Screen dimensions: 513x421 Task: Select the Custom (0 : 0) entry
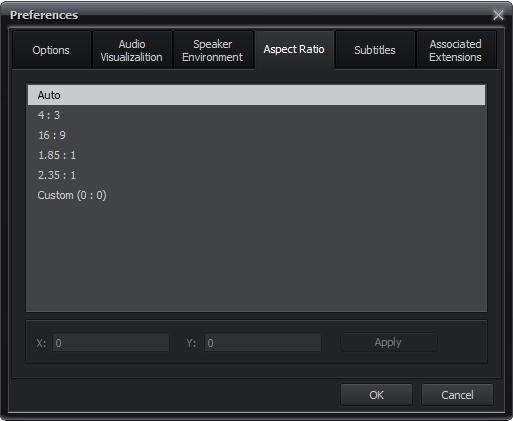[256, 195]
